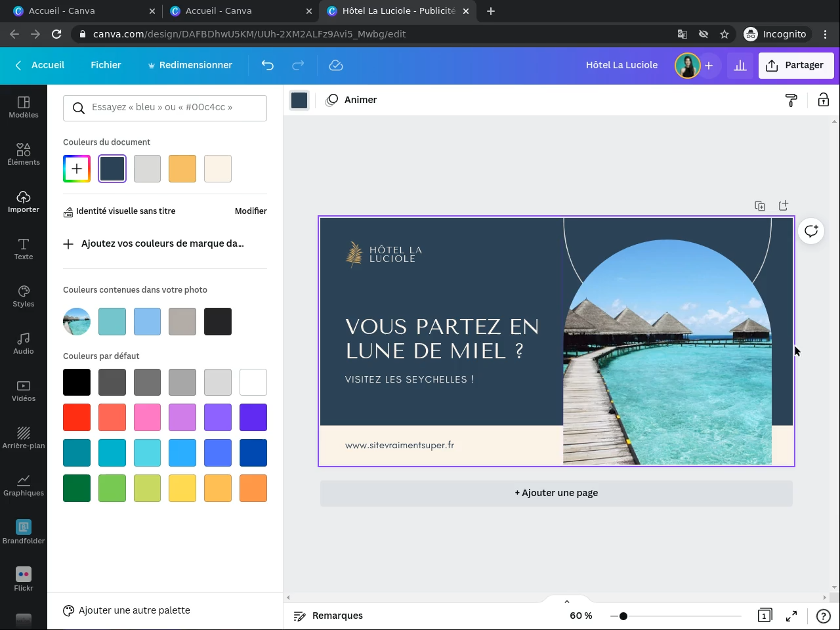
Task: Open the Arrière-plan sidebar panel
Action: 24,438
